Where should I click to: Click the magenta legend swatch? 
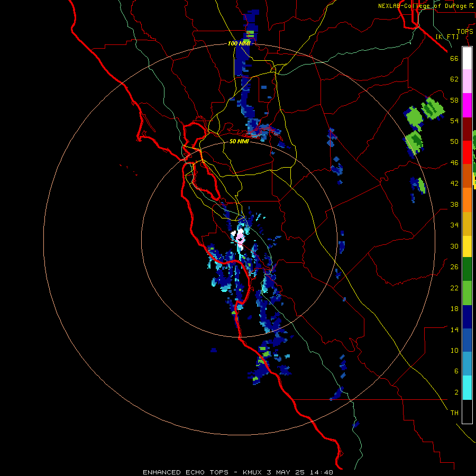(467, 105)
